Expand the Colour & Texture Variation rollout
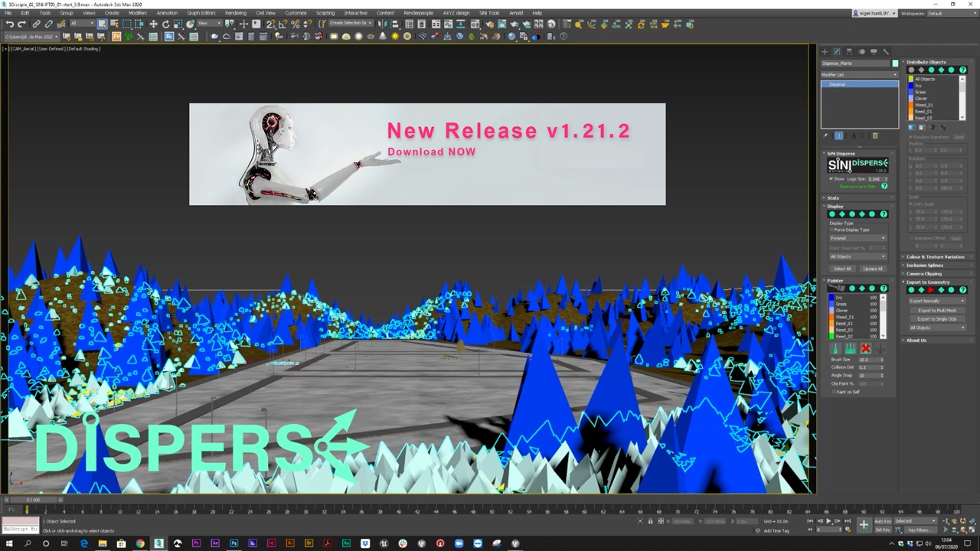 [935, 257]
